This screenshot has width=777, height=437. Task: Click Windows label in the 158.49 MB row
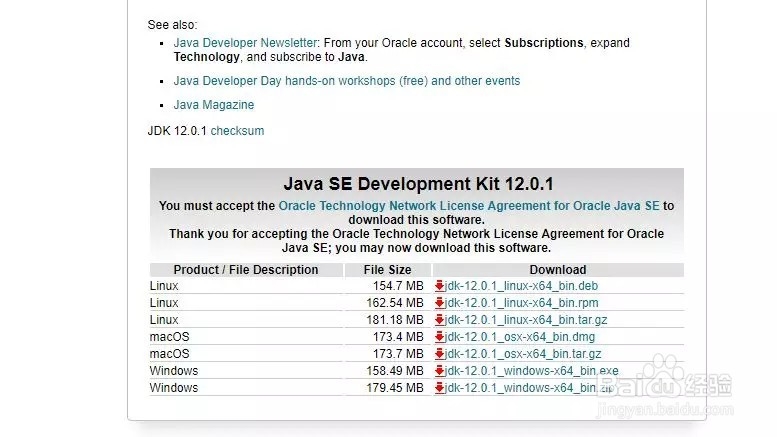tap(173, 371)
